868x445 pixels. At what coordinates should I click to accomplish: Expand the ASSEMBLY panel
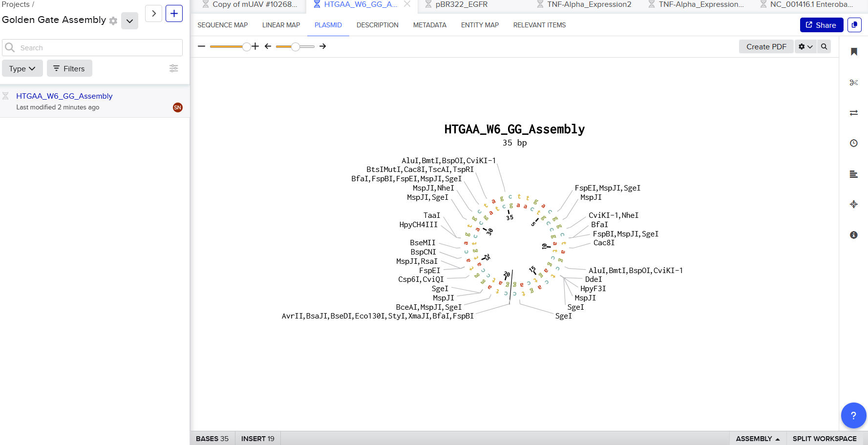coord(758,439)
